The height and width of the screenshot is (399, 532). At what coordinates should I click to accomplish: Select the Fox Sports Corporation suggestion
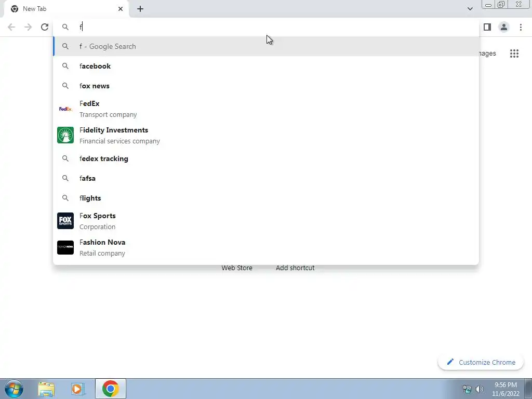[x=266, y=221]
